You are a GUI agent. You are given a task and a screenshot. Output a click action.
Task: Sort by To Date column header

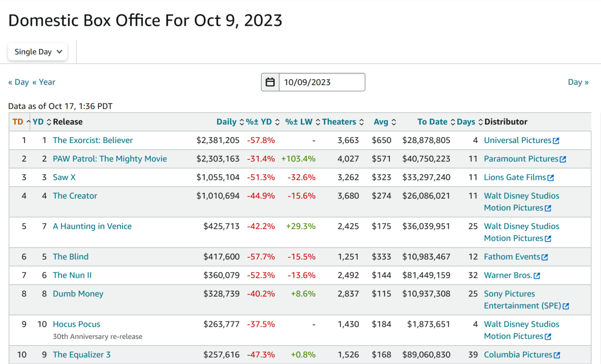pos(432,122)
